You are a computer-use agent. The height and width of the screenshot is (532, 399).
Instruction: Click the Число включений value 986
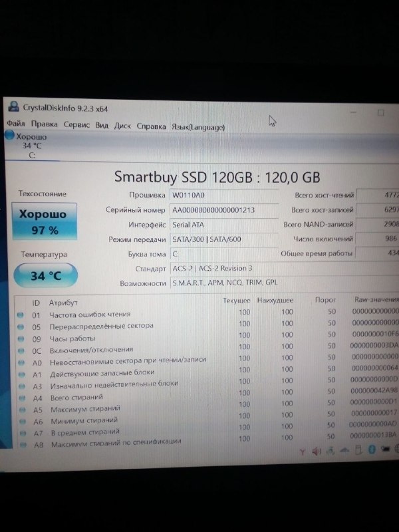click(377, 239)
